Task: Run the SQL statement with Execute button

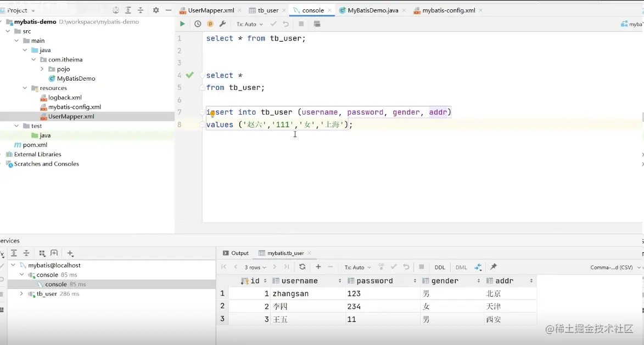Action: point(182,24)
